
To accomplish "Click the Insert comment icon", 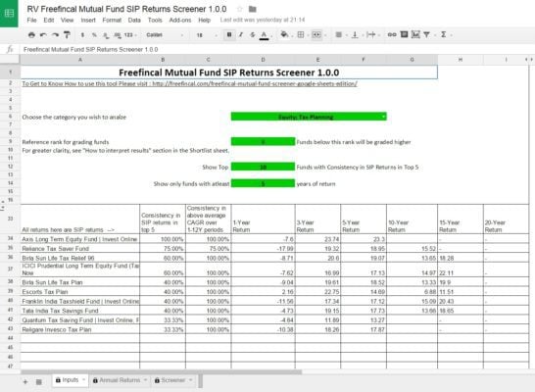I will pyautogui.click(x=404, y=34).
